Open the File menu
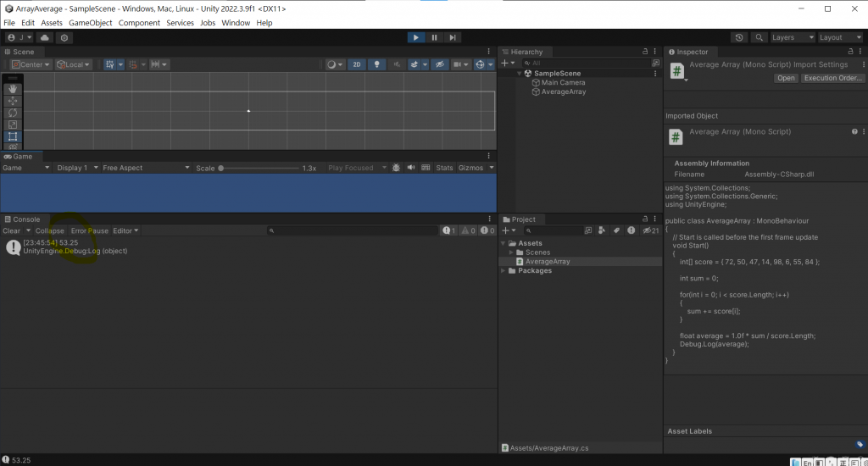The image size is (868, 466). [9, 23]
